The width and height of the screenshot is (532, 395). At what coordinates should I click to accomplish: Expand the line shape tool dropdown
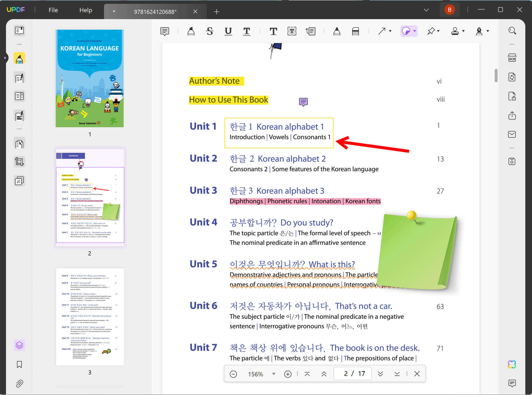click(390, 31)
